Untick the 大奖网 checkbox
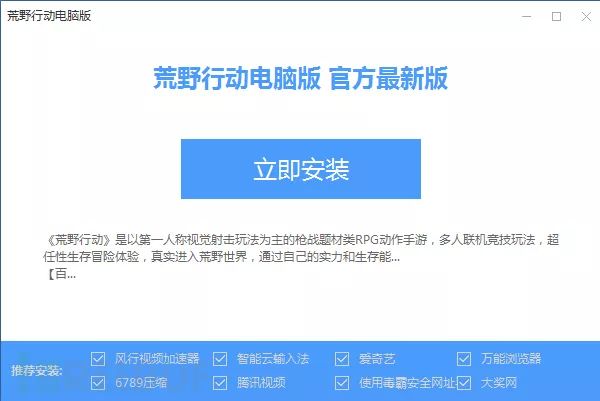This screenshot has width=600, height=401. (x=464, y=383)
